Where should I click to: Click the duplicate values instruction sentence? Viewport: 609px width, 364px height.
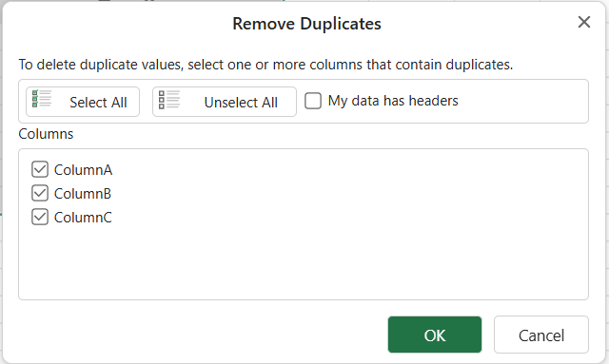click(x=265, y=65)
